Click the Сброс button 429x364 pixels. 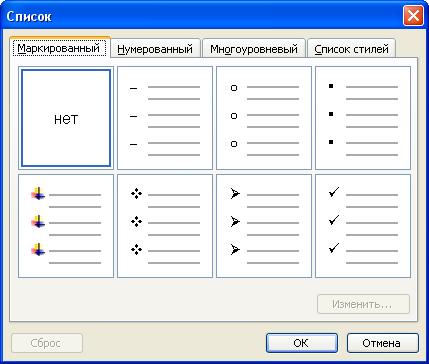click(x=47, y=343)
